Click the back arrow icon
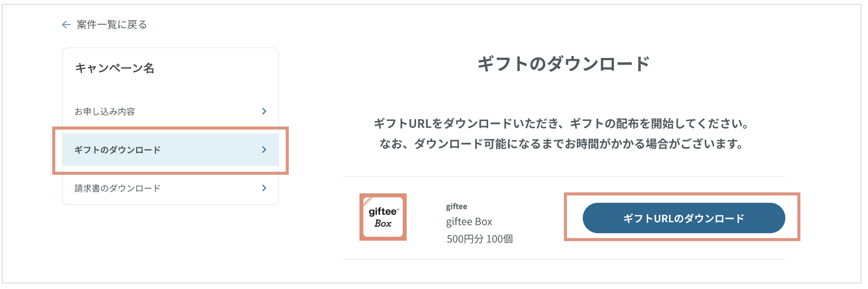 click(x=66, y=25)
